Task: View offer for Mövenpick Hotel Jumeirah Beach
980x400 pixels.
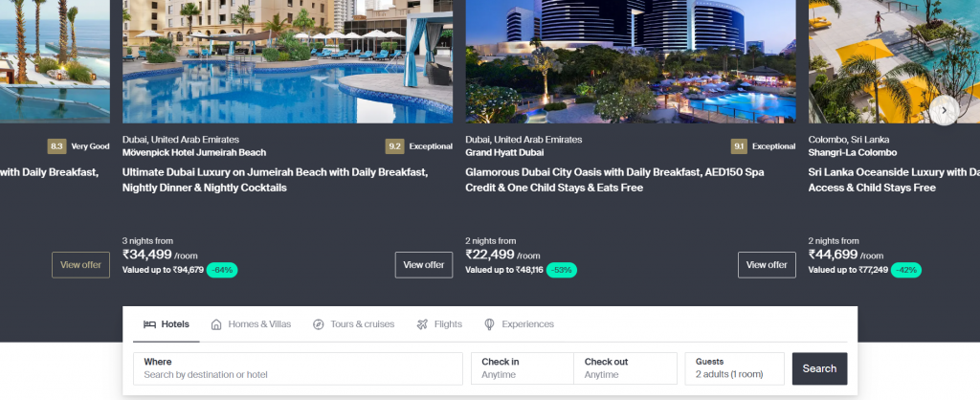Action: [424, 265]
